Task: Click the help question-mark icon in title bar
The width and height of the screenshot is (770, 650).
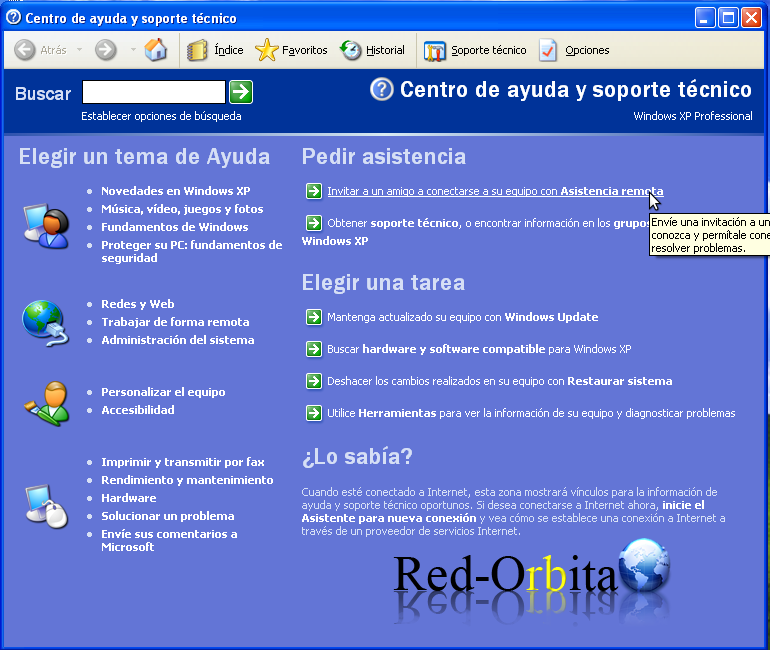Action: coord(13,17)
